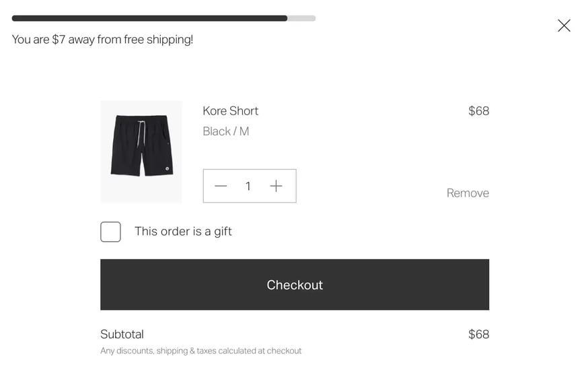Image resolution: width=588 pixels, height=371 pixels.
Task: Click the quantity stepper box border
Action: click(x=250, y=170)
